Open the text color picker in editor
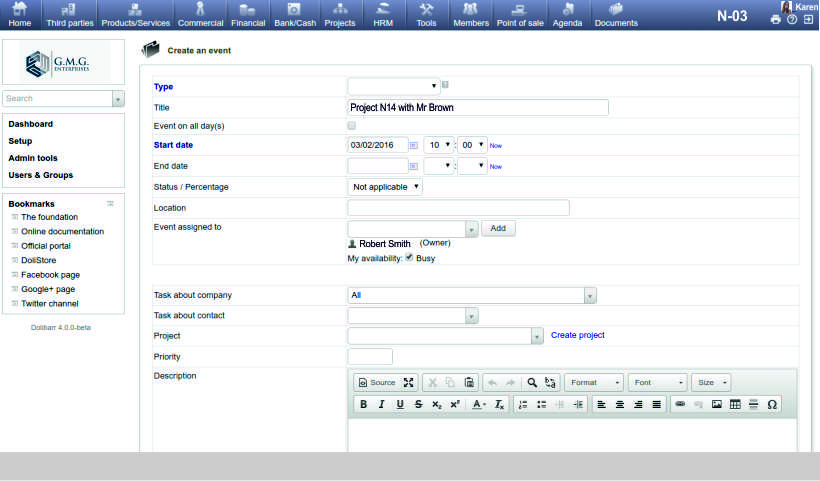The width and height of the screenshot is (820, 481). coord(480,404)
